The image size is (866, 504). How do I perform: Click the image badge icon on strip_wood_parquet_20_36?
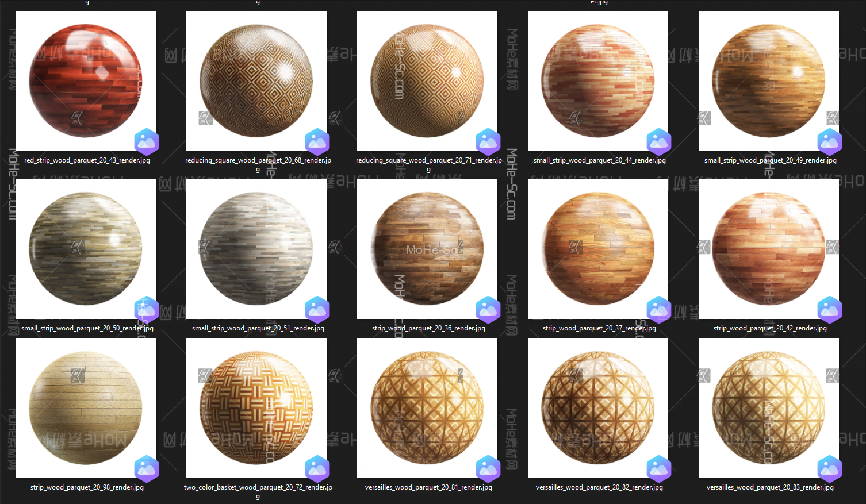click(x=488, y=310)
